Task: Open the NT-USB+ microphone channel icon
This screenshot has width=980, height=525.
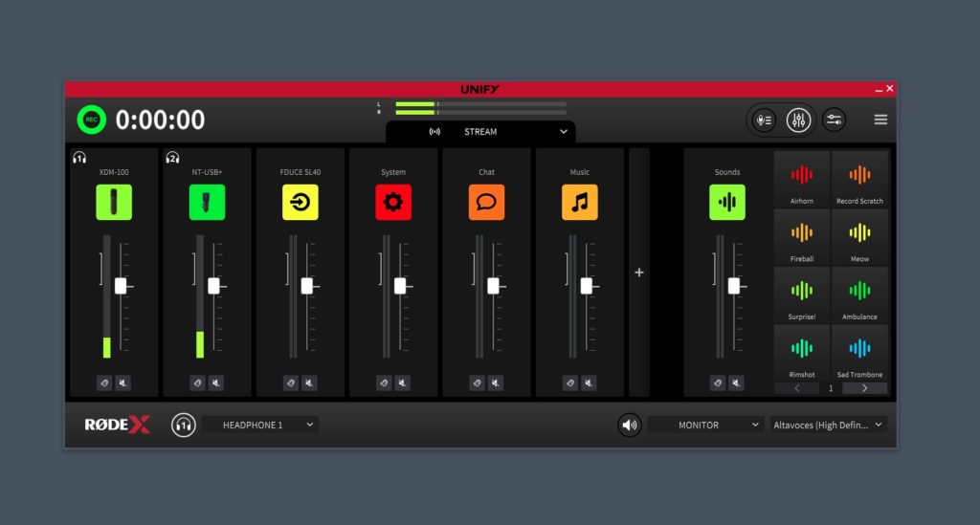Action: point(207,203)
